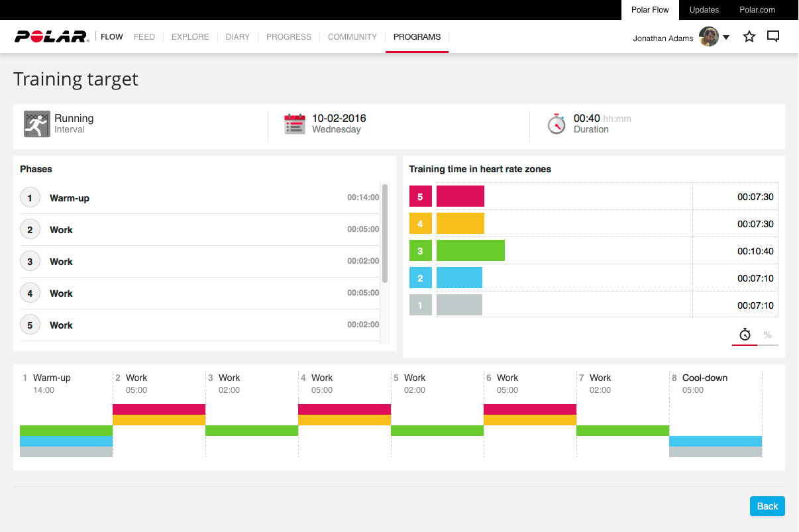
Task: Switch to the Updates tab
Action: (704, 10)
